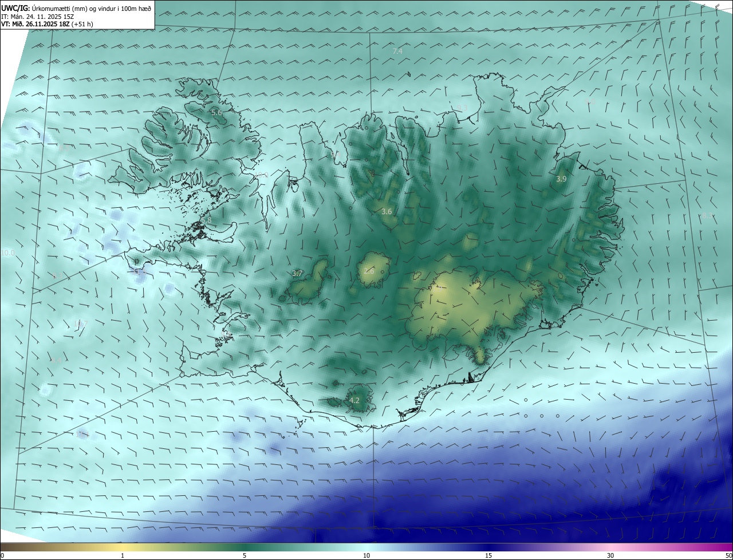Click the 3.7 value beside Langjökull glacier

tap(297, 274)
